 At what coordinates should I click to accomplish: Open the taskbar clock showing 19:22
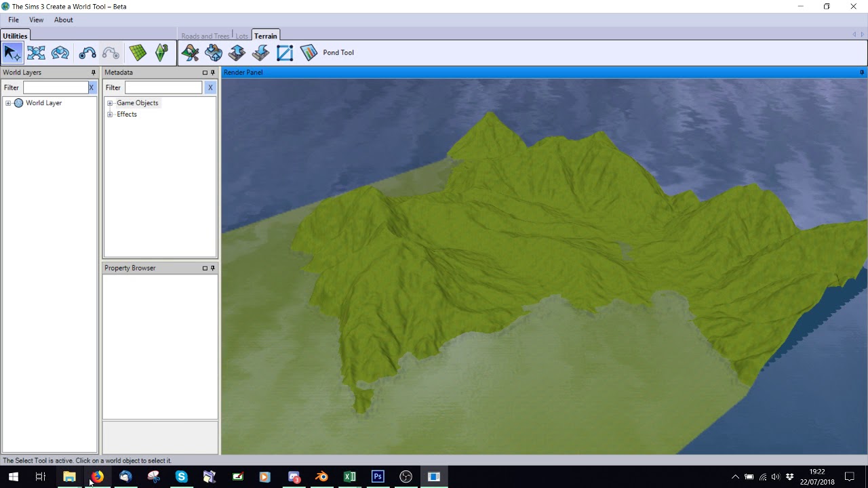click(x=817, y=477)
